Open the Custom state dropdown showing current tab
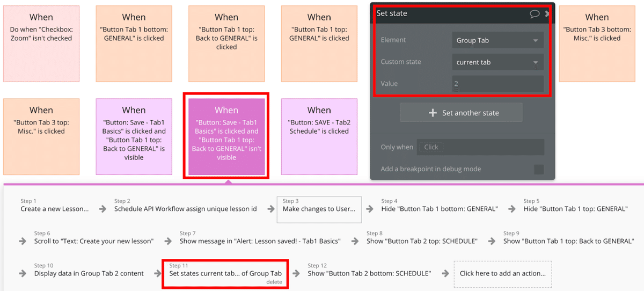The image size is (644, 291). pos(497,62)
